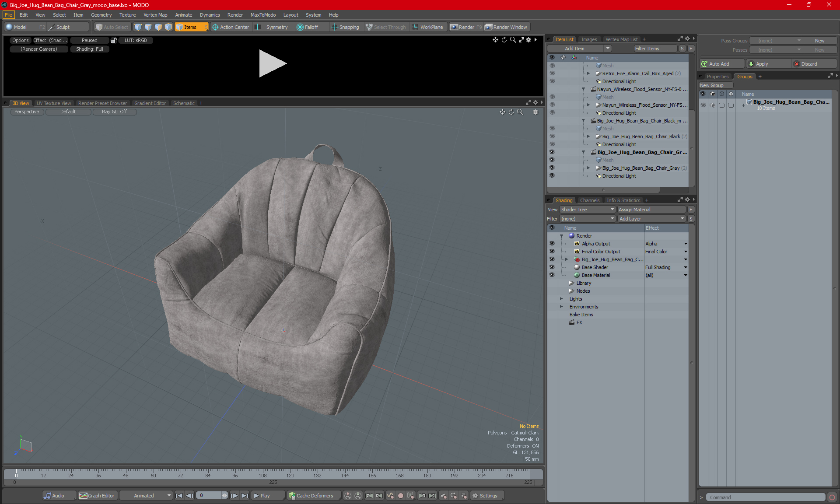Hide the Base Material layer
This screenshot has width=840, height=504.
coord(552,275)
